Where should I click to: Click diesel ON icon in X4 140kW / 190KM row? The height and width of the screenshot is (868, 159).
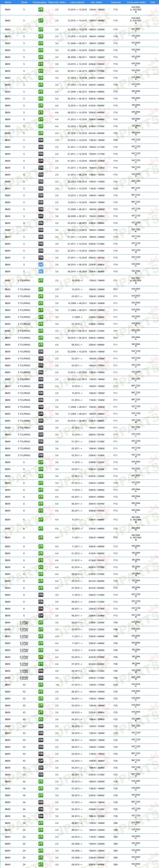[x=41, y=802]
